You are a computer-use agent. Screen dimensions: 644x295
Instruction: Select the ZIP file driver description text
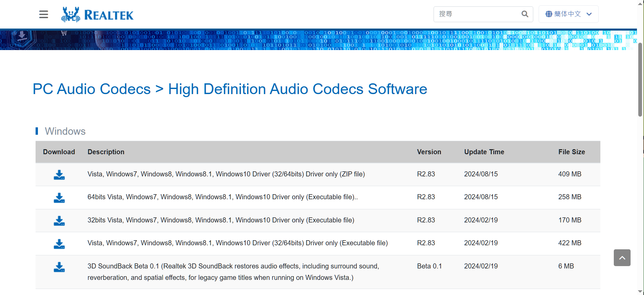[226, 174]
